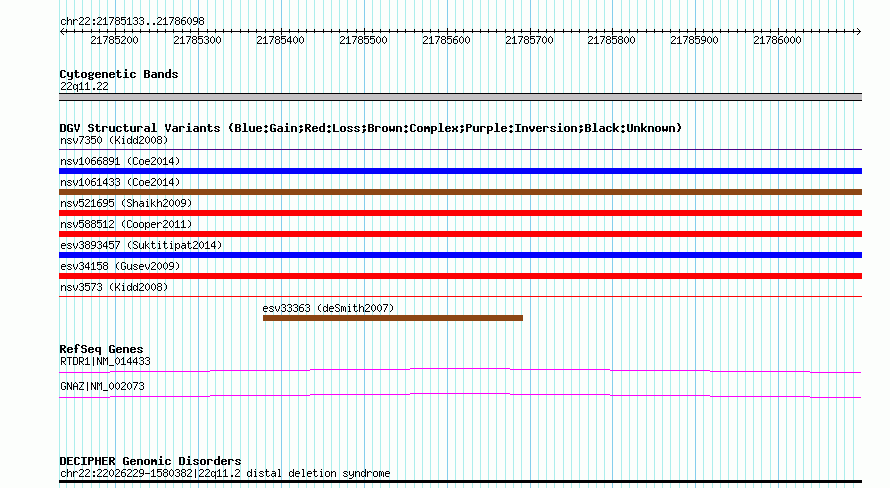This screenshot has height=488, width=890.
Task: Click the red loss bar for nsv588512
Action: 460,234
